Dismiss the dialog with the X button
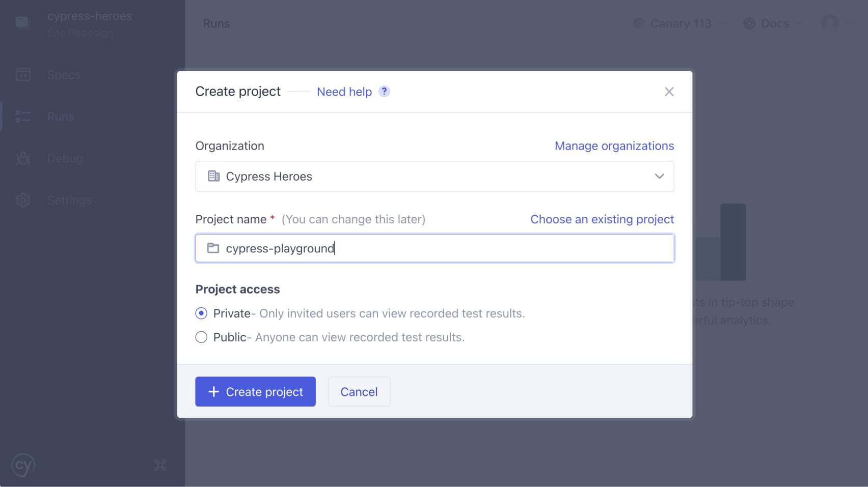This screenshot has width=868, height=487. coord(669,92)
